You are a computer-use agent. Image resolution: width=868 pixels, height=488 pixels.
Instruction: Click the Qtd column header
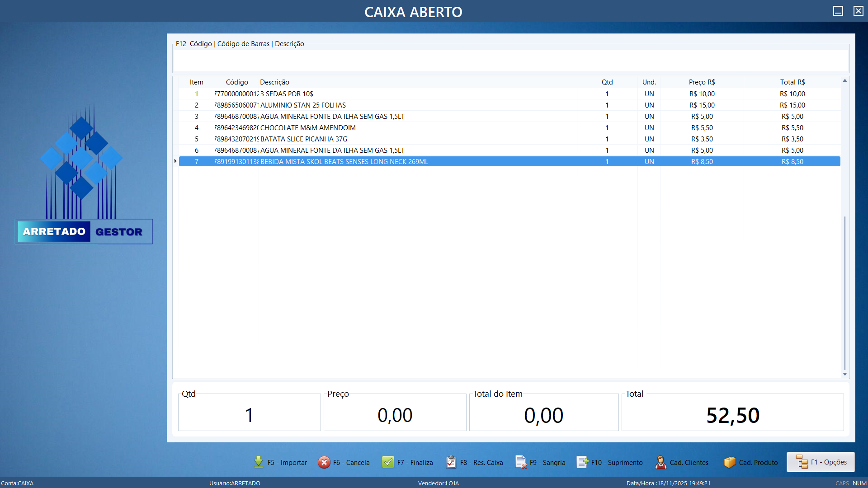pyautogui.click(x=607, y=82)
